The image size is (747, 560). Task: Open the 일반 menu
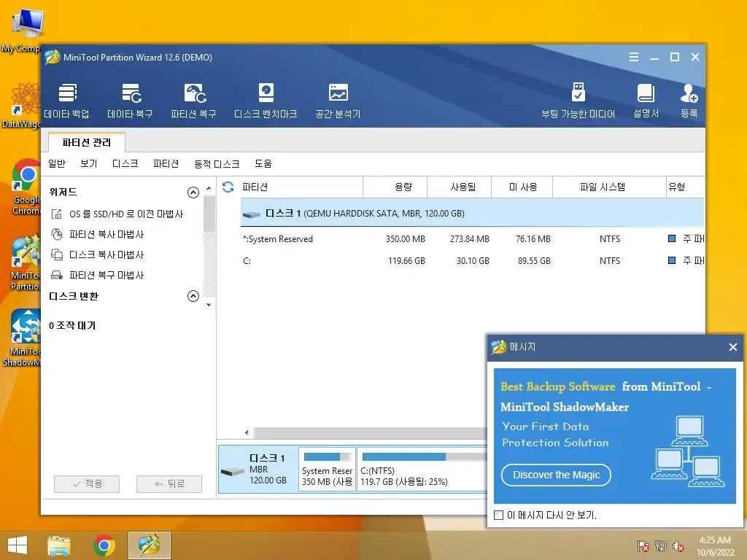click(x=57, y=164)
